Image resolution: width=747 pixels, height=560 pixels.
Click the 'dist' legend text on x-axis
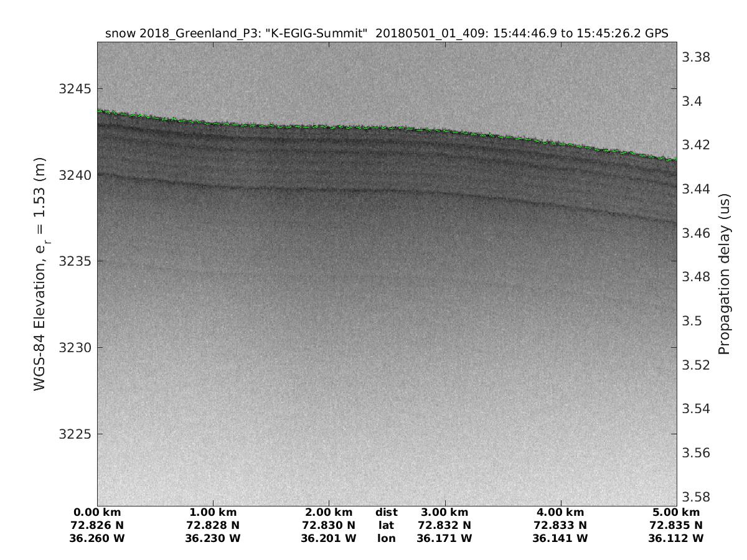(387, 513)
